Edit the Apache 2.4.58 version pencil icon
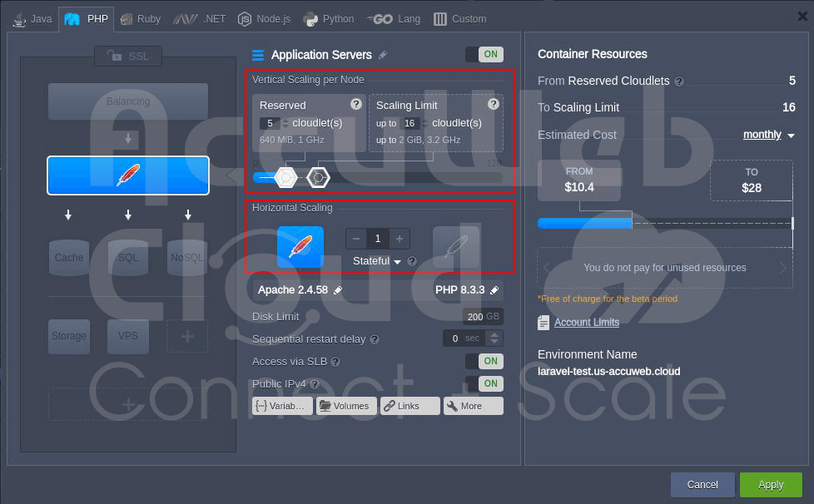814x504 pixels. (338, 290)
